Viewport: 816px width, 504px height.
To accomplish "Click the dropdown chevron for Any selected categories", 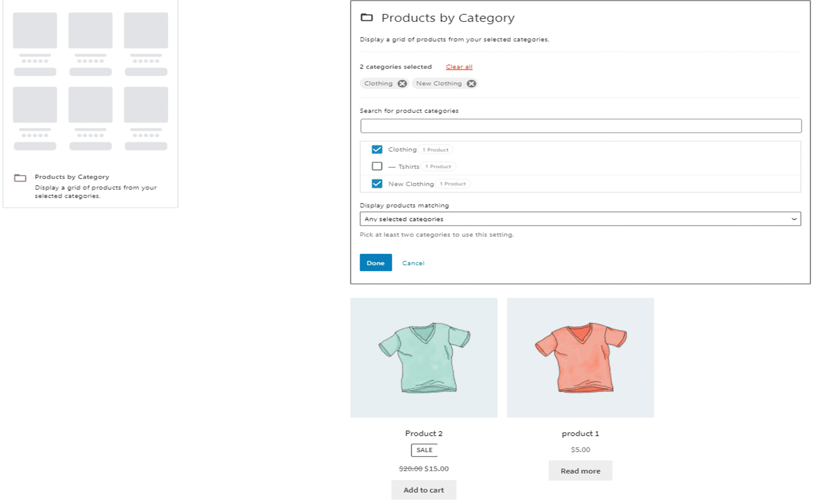I will 794,219.
